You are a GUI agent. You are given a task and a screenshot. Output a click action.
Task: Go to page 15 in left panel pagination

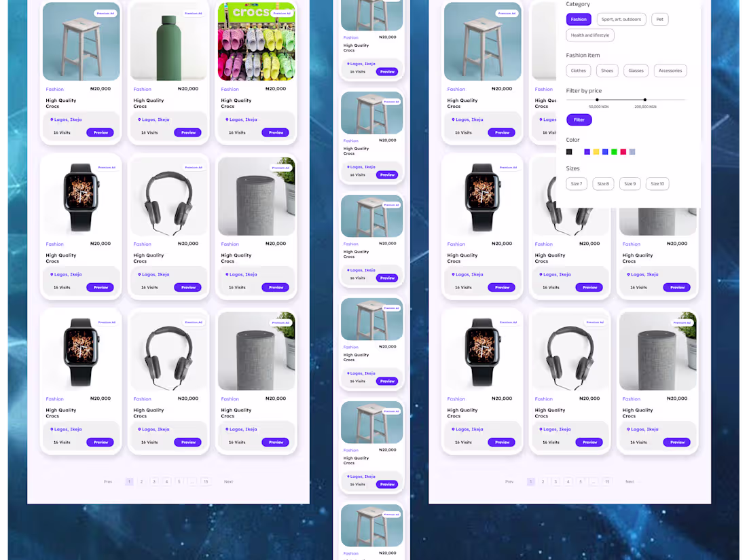pyautogui.click(x=206, y=481)
